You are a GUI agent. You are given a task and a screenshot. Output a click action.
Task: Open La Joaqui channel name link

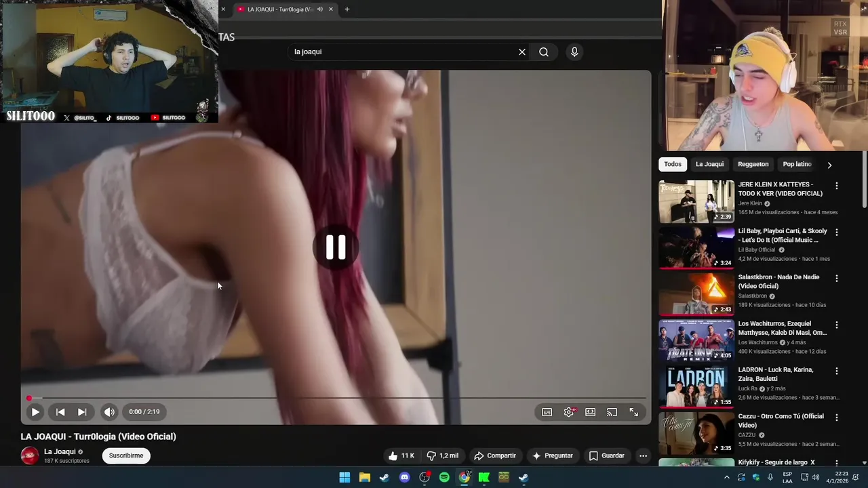point(60,452)
